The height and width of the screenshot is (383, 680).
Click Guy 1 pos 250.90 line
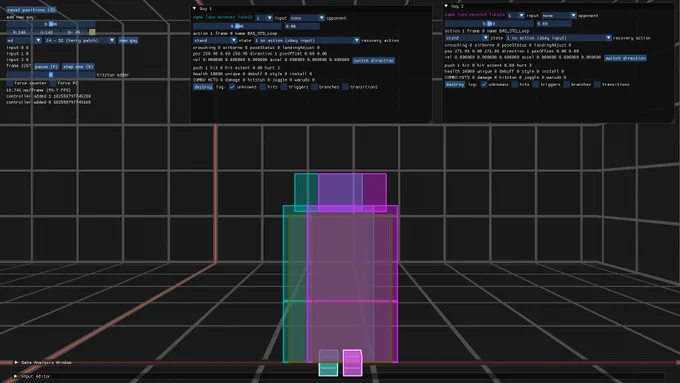[x=260, y=53]
